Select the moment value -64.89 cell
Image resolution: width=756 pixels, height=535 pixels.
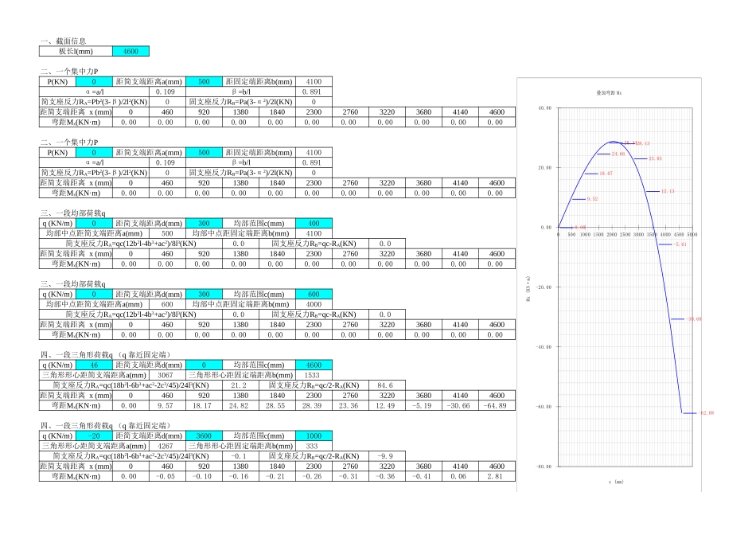click(x=497, y=406)
